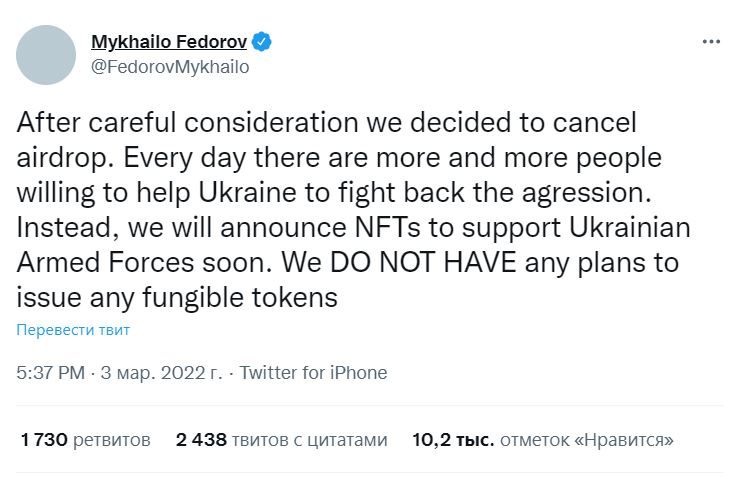This screenshot has height=478, width=743.
Task: Click the «Нравится» likes label
Action: point(624,440)
